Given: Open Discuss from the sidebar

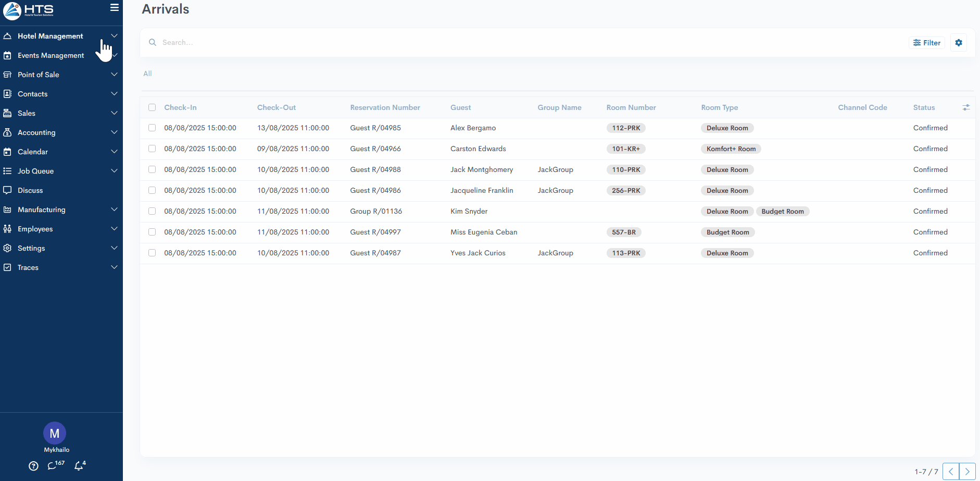Looking at the screenshot, I should pyautogui.click(x=30, y=190).
